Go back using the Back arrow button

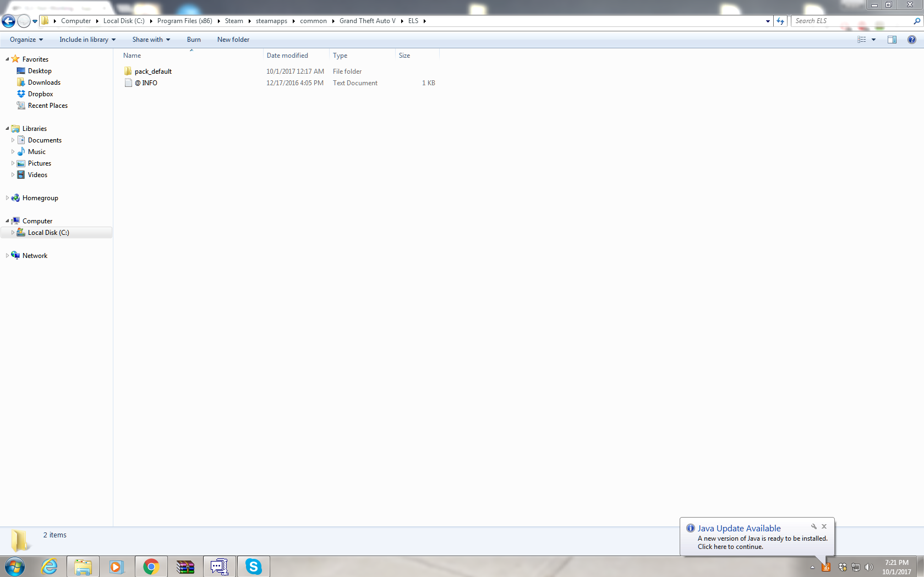tap(8, 21)
